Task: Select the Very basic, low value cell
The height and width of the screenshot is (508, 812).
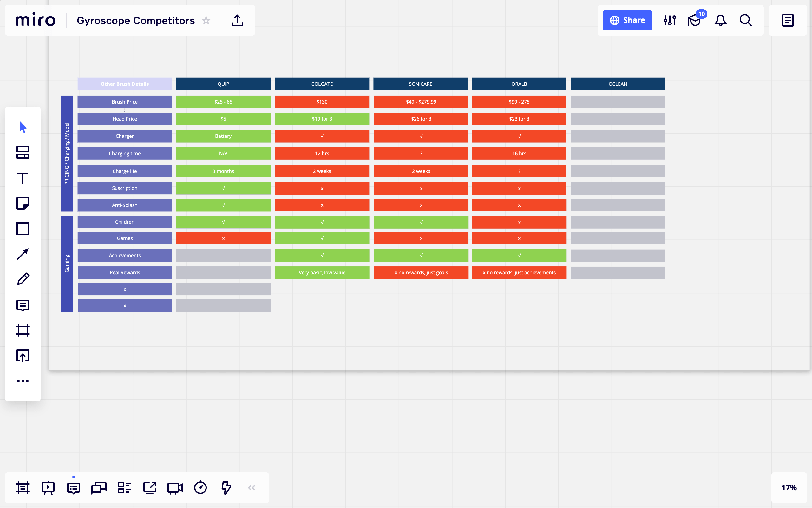Action: click(322, 272)
